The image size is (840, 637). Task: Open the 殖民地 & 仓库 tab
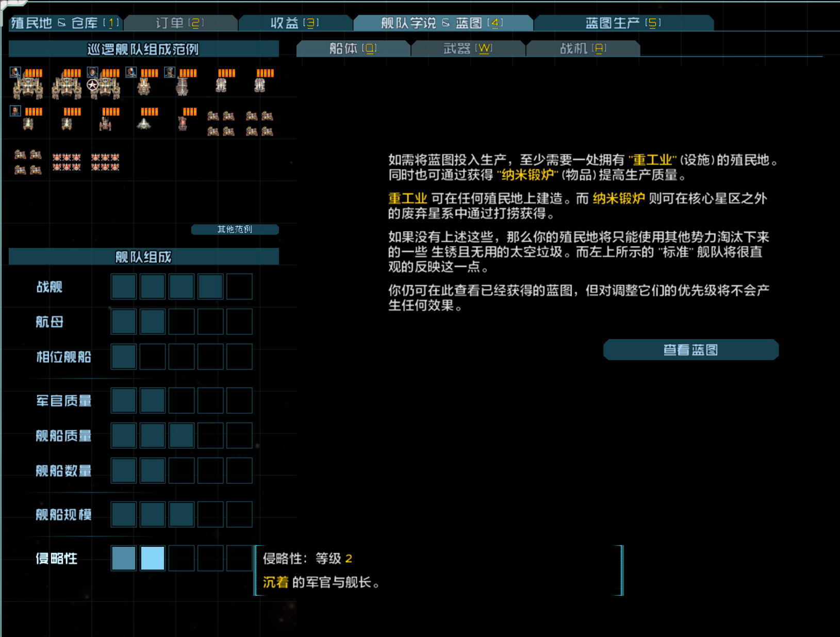(x=65, y=23)
